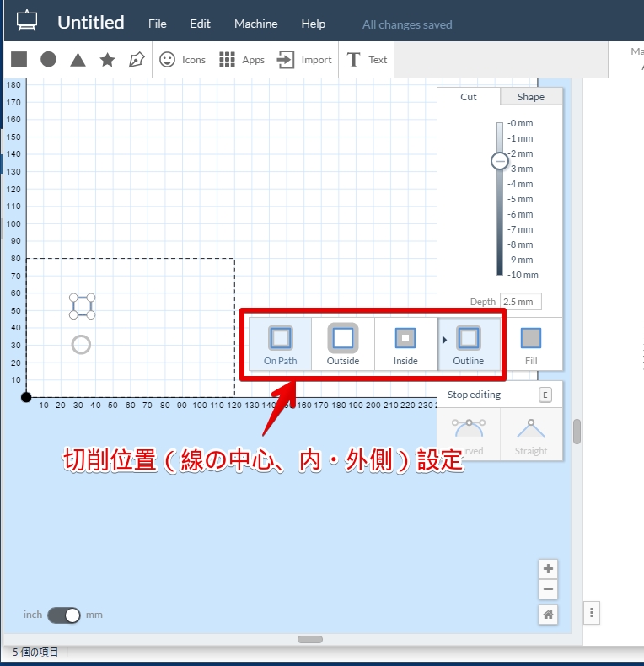
Task: Choose Inside cut type
Action: tap(405, 345)
